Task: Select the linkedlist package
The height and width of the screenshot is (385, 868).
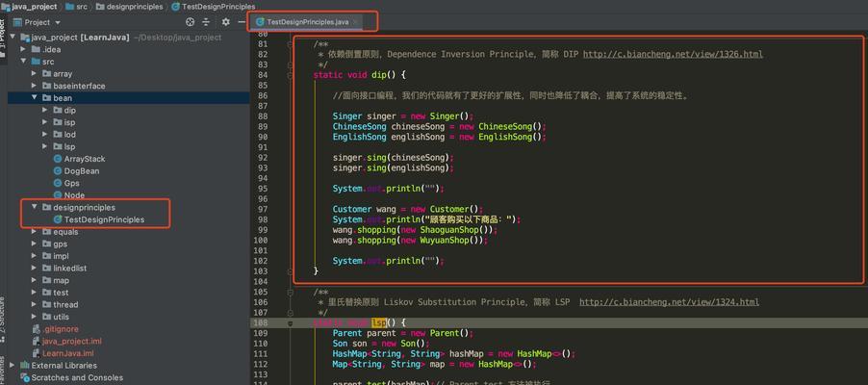Action: (x=69, y=269)
